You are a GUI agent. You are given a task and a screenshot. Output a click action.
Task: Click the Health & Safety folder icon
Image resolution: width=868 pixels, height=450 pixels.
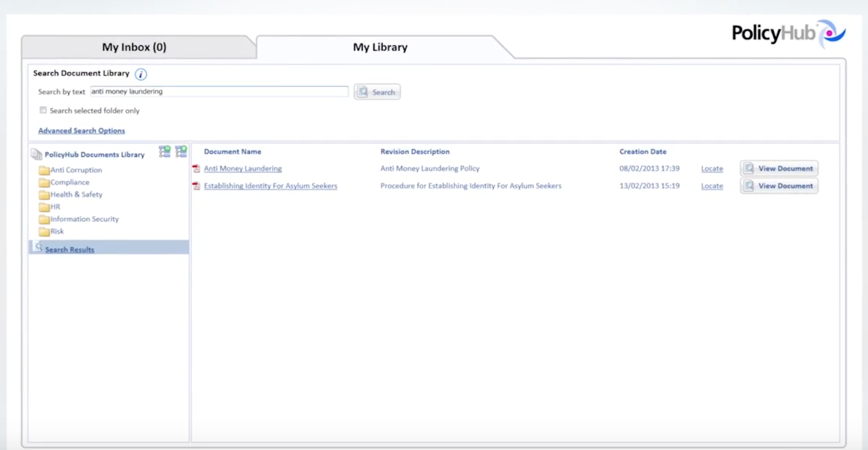[x=44, y=195]
